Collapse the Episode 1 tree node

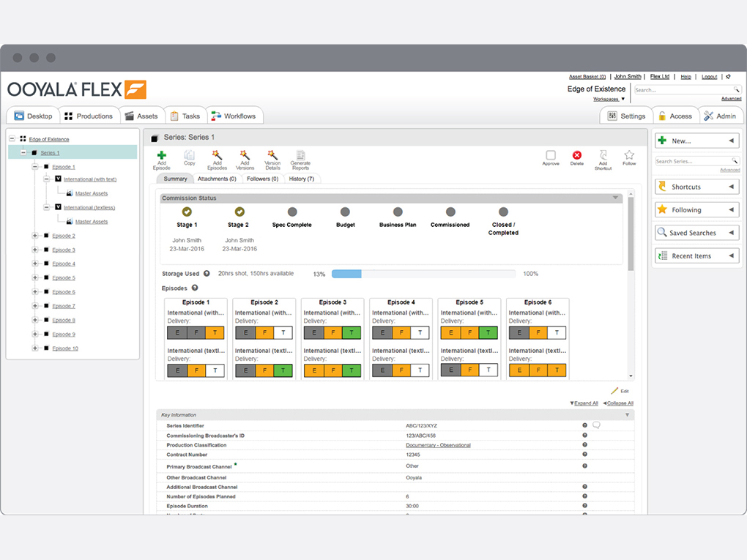pyautogui.click(x=34, y=167)
